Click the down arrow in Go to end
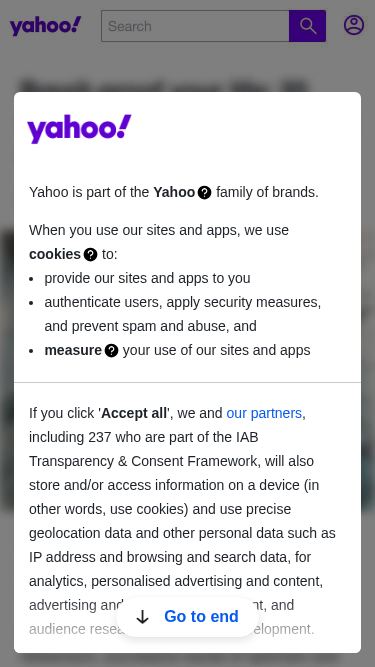The width and height of the screenshot is (375, 667). pyautogui.click(x=142, y=617)
